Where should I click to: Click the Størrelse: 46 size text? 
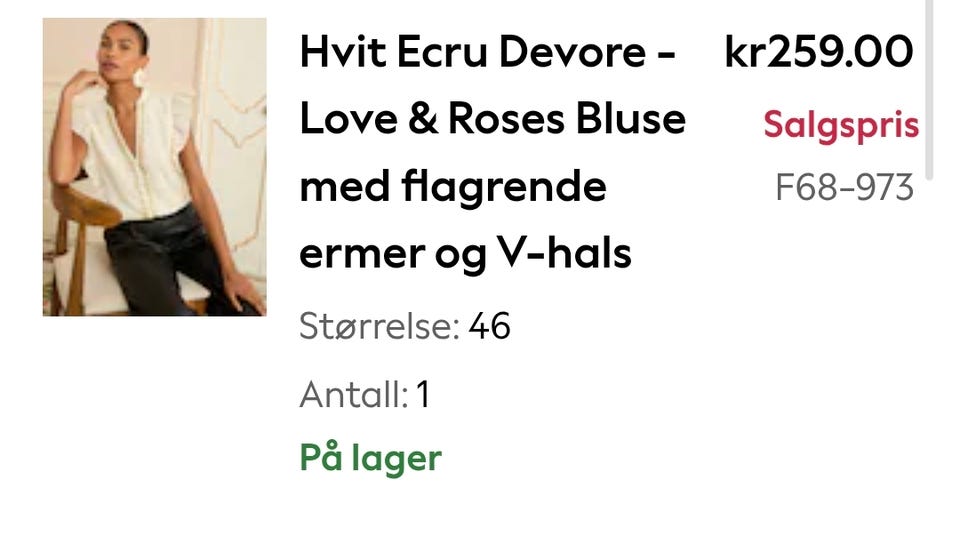coord(405,326)
